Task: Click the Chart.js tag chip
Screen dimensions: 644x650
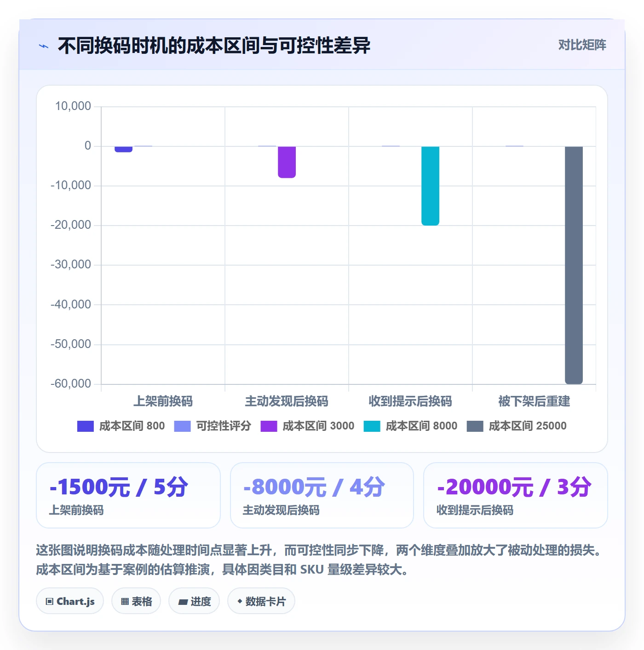Action: pyautogui.click(x=70, y=601)
